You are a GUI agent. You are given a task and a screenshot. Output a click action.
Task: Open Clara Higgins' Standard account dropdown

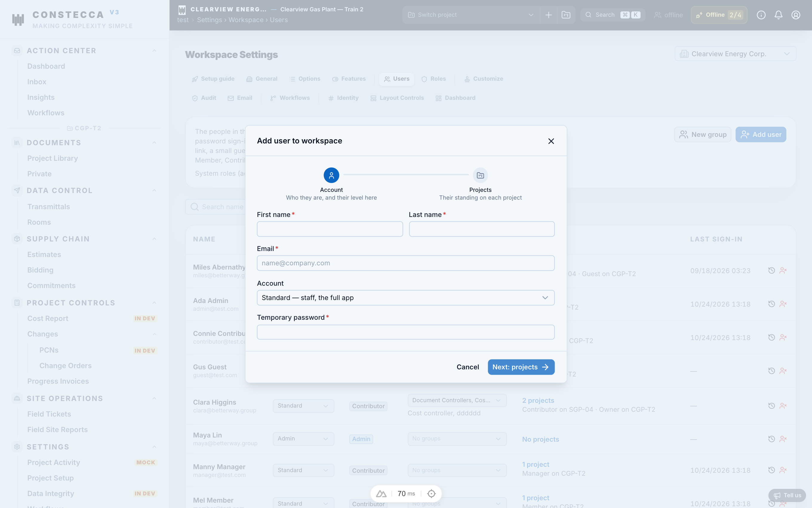tap(303, 406)
